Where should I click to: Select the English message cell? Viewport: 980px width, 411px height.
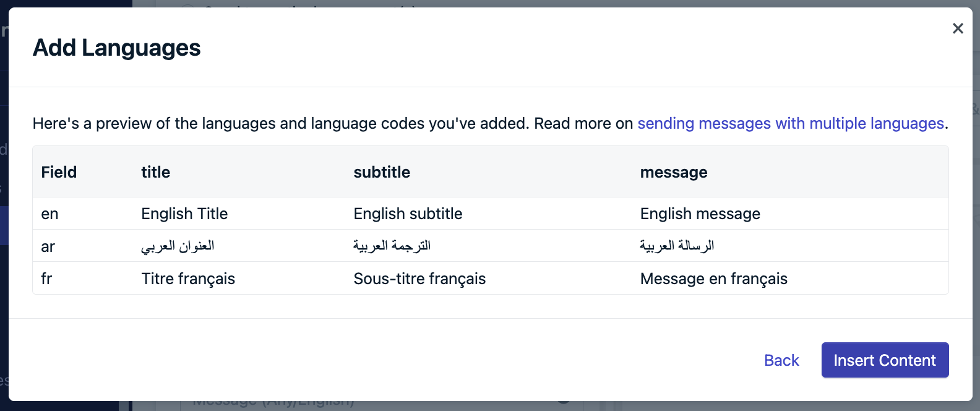700,214
